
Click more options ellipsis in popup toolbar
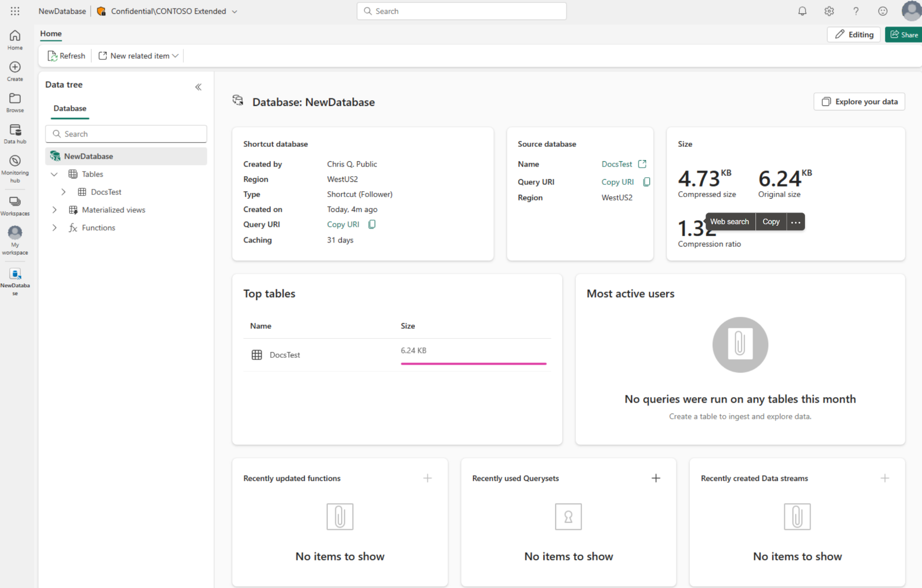[796, 222]
